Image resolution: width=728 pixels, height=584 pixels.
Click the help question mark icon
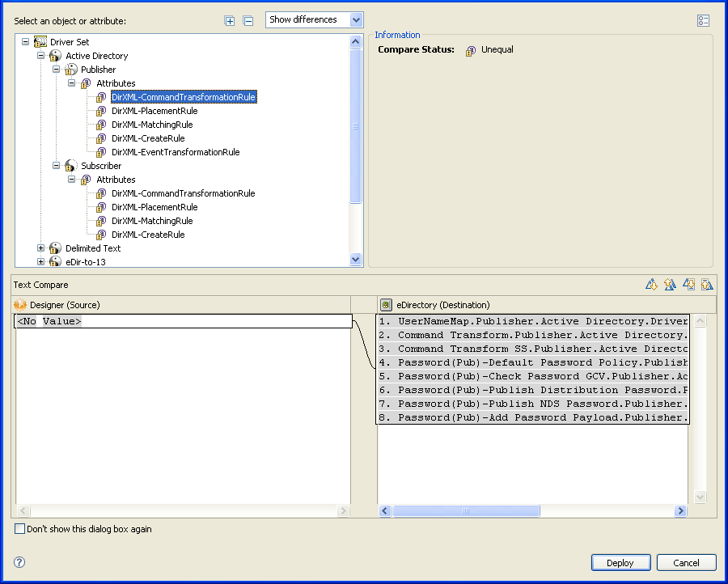19,562
